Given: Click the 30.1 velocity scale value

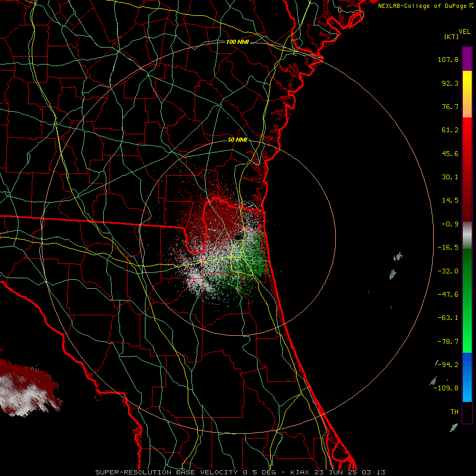Looking at the screenshot, I should (x=450, y=177).
